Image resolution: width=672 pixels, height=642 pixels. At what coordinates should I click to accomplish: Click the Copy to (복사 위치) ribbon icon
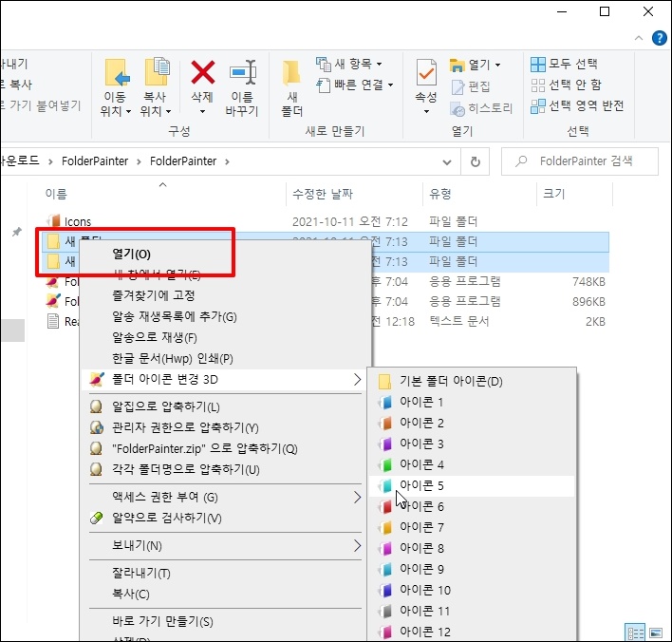tap(157, 71)
